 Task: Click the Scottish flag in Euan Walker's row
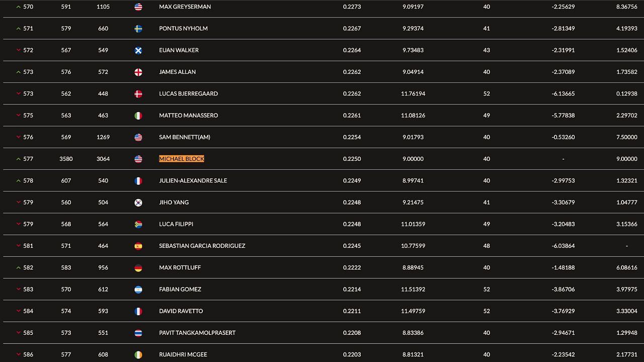pyautogui.click(x=138, y=50)
